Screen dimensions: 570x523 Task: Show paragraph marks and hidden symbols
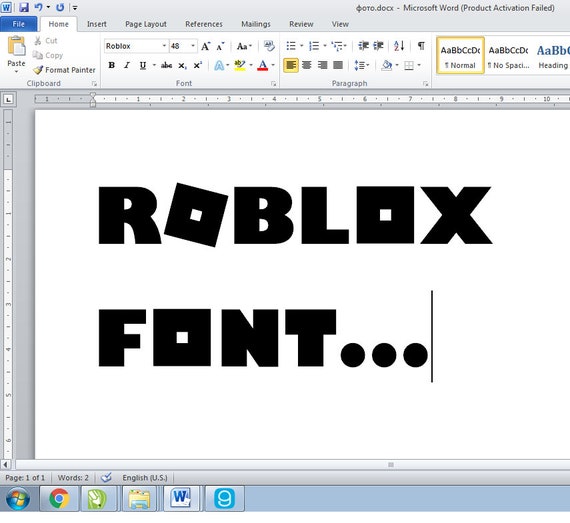(x=421, y=46)
